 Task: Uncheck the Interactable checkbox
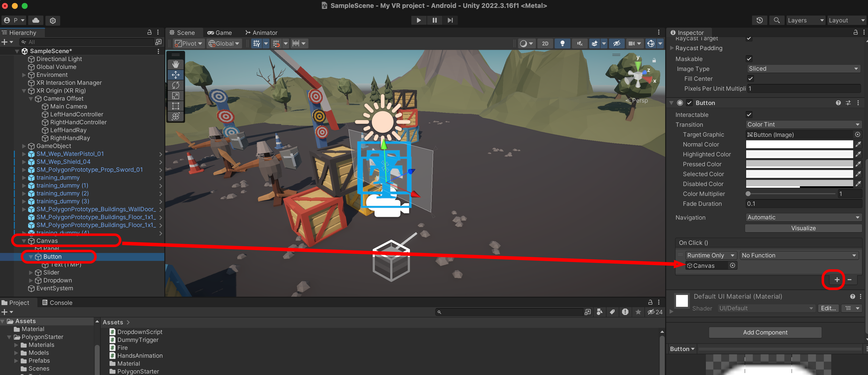click(x=749, y=115)
